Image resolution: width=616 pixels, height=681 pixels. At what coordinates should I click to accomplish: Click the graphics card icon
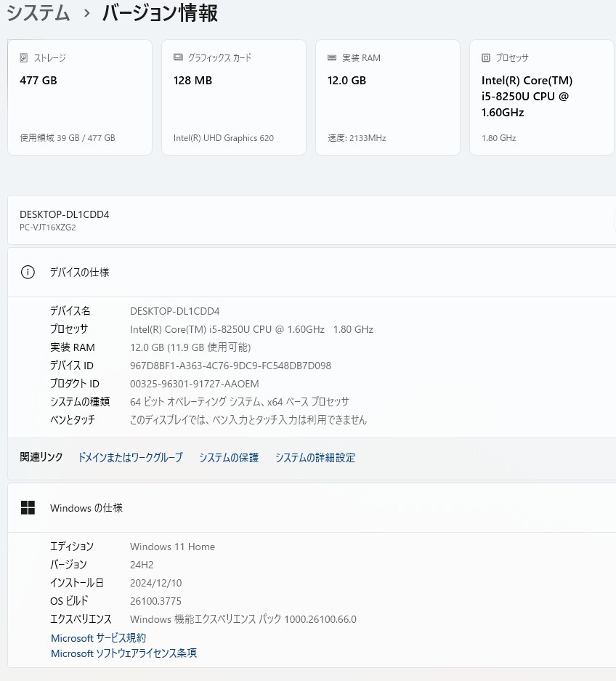pos(178,57)
